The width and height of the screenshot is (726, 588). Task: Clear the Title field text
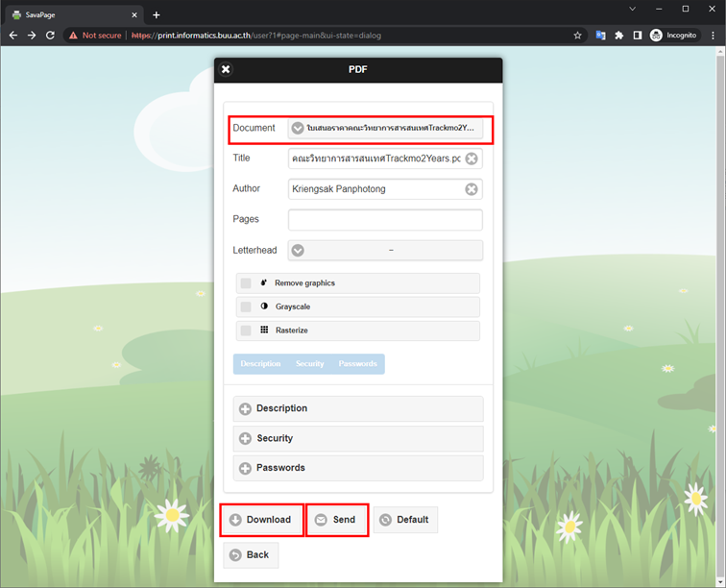(471, 159)
